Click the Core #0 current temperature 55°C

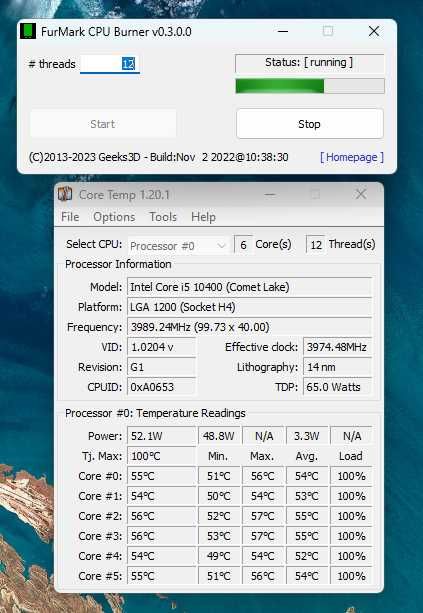point(161,476)
